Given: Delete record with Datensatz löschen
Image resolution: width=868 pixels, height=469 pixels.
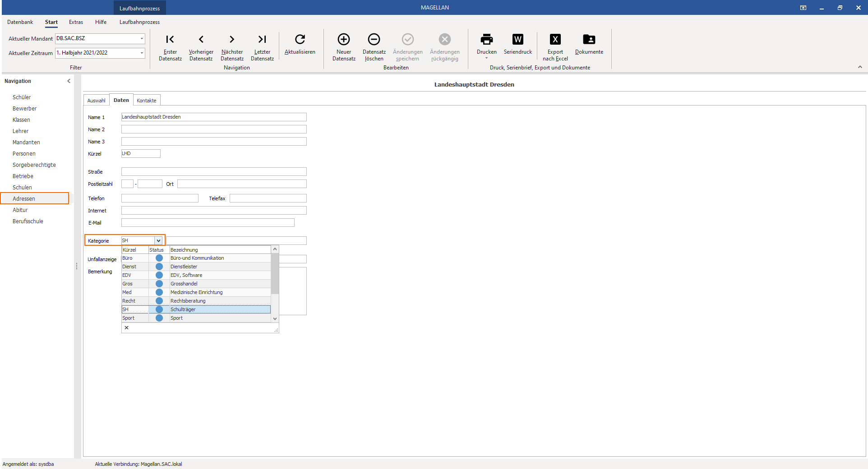Looking at the screenshot, I should (x=374, y=47).
